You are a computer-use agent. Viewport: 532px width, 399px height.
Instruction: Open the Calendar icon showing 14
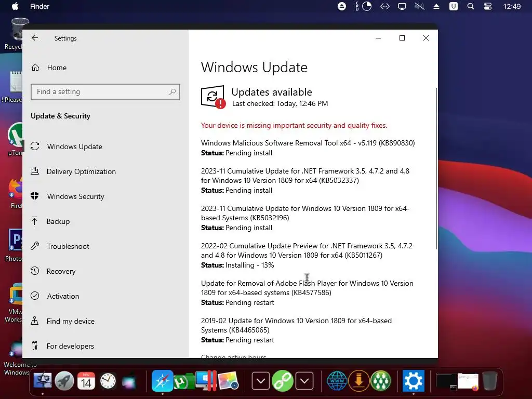coord(86,381)
